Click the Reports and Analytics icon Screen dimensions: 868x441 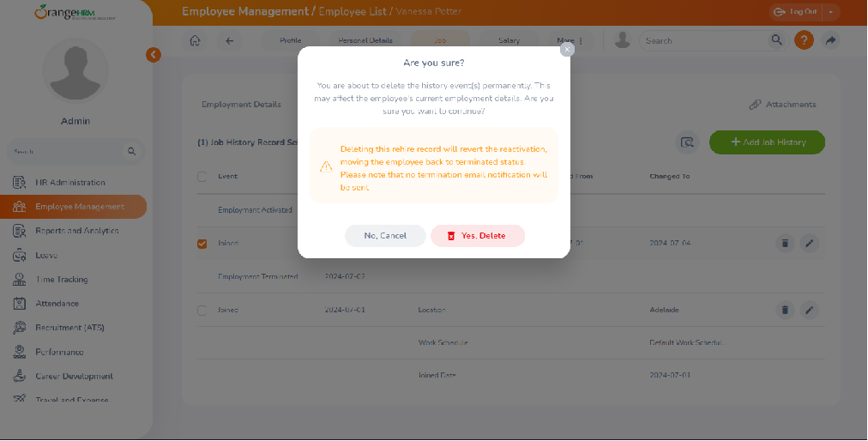[x=20, y=231]
